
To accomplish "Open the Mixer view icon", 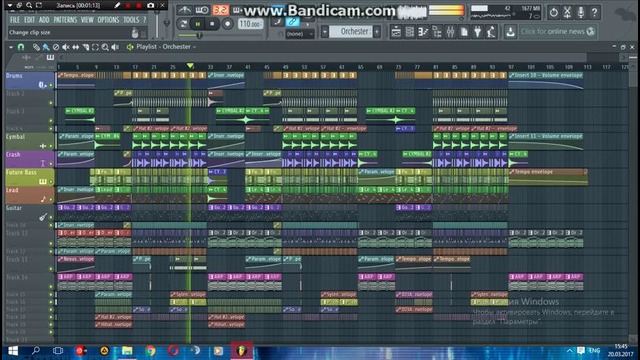I will point(450,31).
